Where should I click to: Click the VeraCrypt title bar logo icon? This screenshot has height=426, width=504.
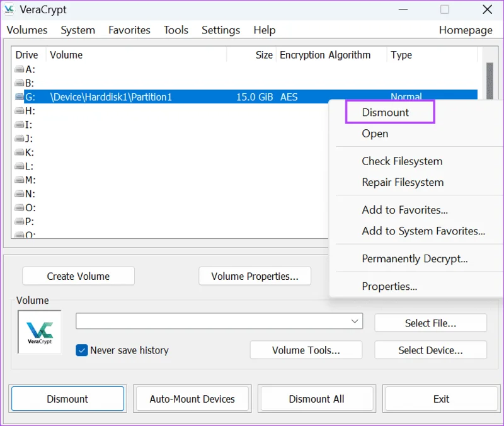point(9,9)
